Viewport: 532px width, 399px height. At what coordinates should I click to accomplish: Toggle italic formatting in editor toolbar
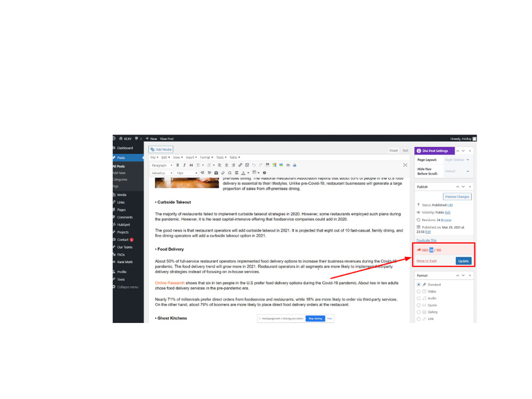tap(184, 165)
